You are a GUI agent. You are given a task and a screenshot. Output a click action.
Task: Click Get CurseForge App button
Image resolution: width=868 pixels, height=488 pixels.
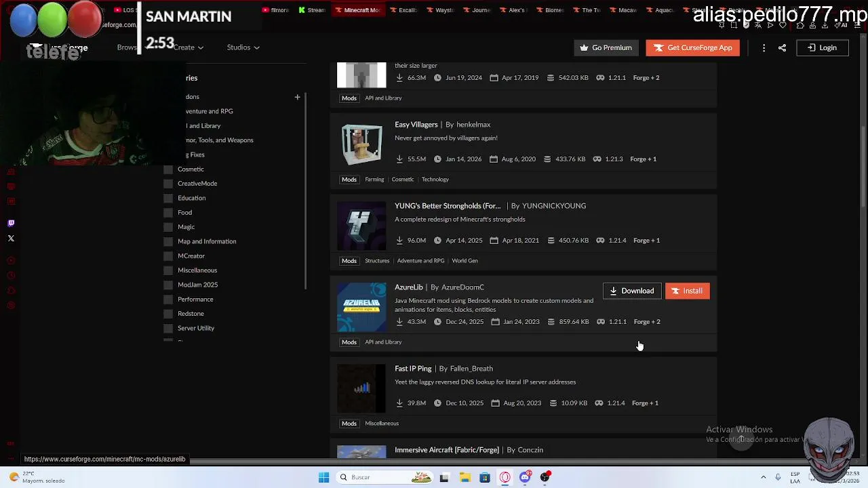[x=692, y=47]
